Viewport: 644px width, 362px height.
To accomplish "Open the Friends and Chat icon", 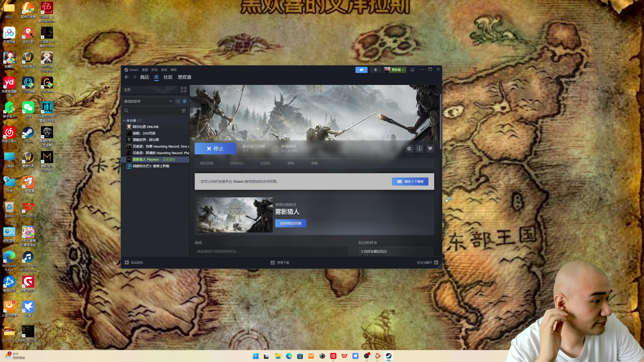I will 436,262.
